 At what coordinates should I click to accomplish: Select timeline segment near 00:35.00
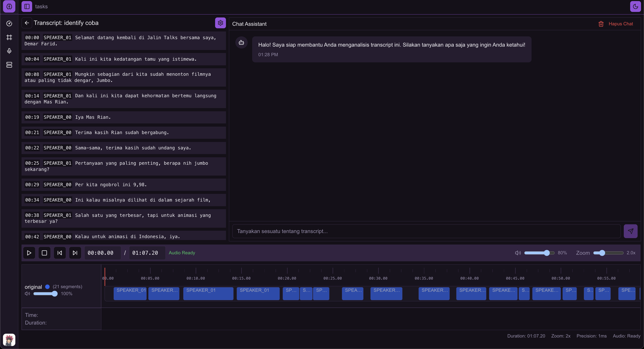point(434,293)
